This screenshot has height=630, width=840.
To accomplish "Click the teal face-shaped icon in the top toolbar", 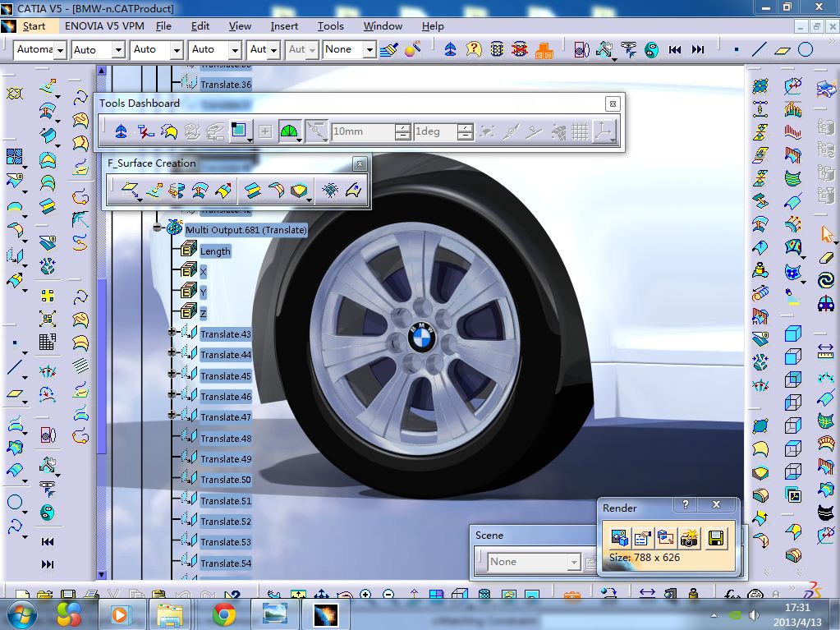I will (x=651, y=50).
